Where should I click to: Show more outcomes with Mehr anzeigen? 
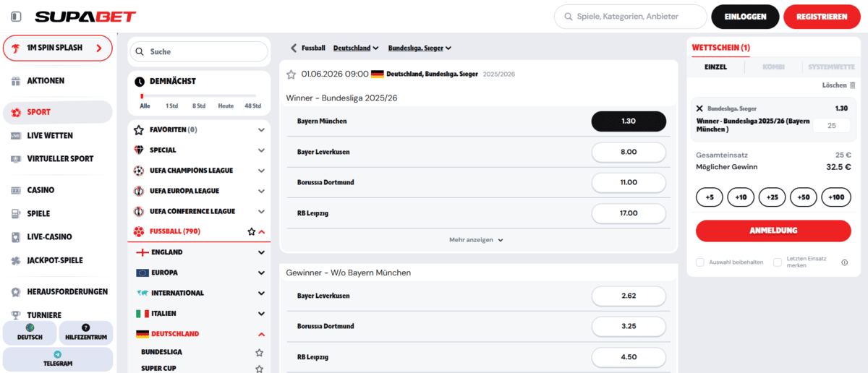coord(476,239)
